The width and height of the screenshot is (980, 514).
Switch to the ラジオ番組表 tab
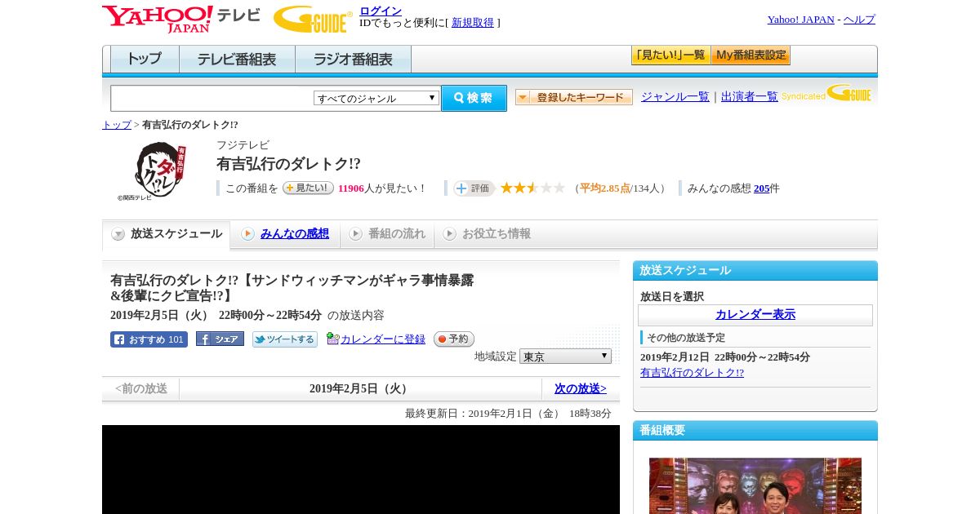pyautogui.click(x=353, y=60)
